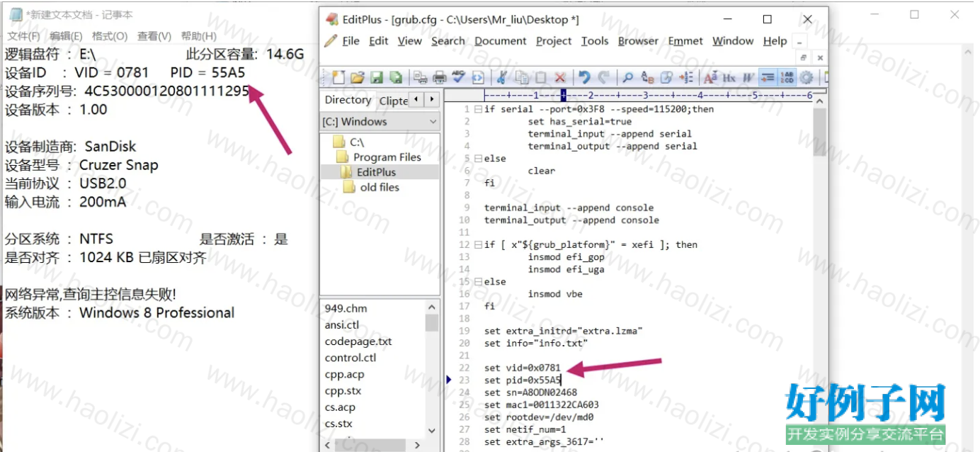Toggle the Auto Indent toolbar icon

pos(768,77)
